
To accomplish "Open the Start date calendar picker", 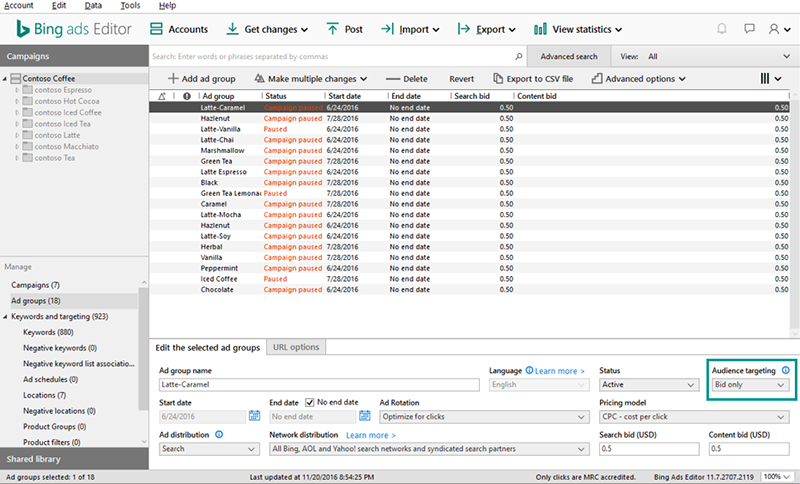I will click(254, 416).
